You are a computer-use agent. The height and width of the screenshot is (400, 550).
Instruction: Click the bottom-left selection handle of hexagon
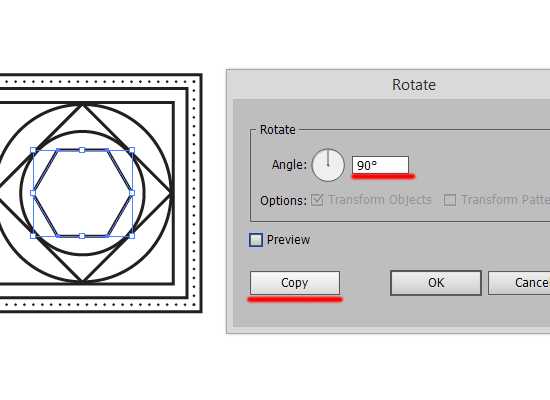click(x=33, y=236)
